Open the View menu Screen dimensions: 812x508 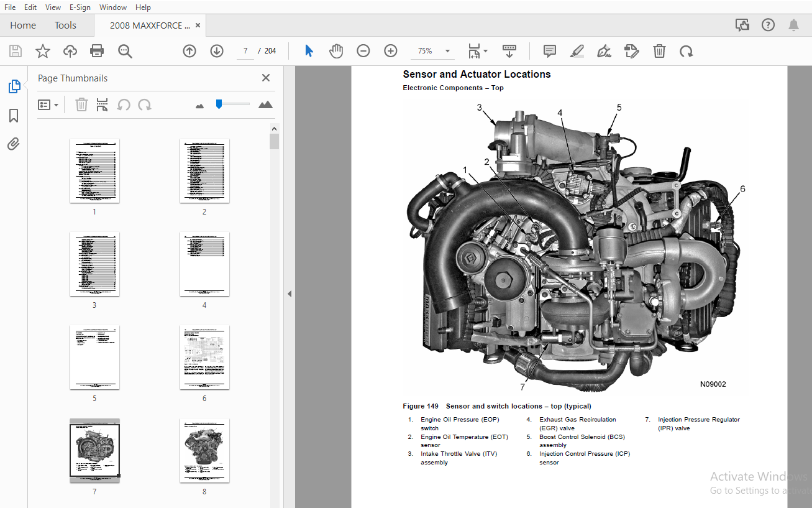tap(53, 7)
